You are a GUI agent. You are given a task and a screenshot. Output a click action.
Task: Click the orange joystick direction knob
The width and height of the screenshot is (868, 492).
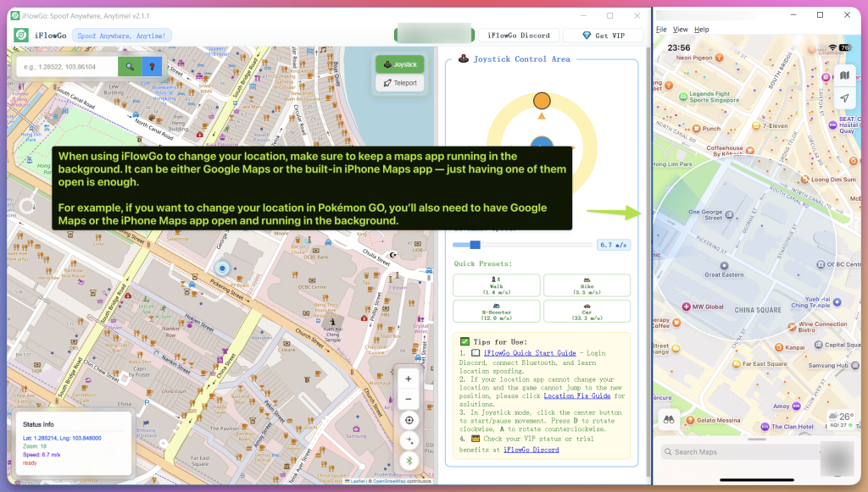(x=542, y=101)
